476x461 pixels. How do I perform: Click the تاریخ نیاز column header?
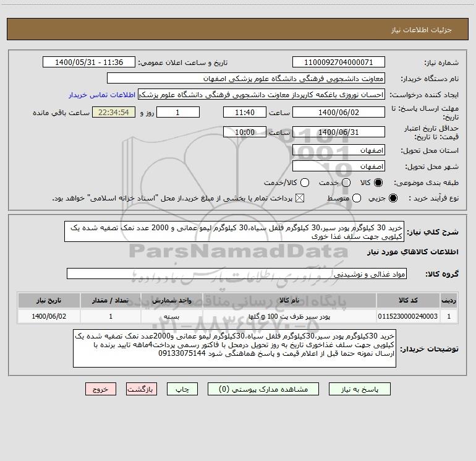click(49, 301)
